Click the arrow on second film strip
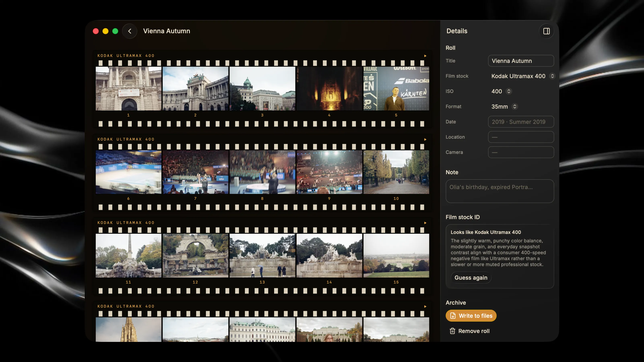This screenshot has width=644, height=362. (x=425, y=139)
